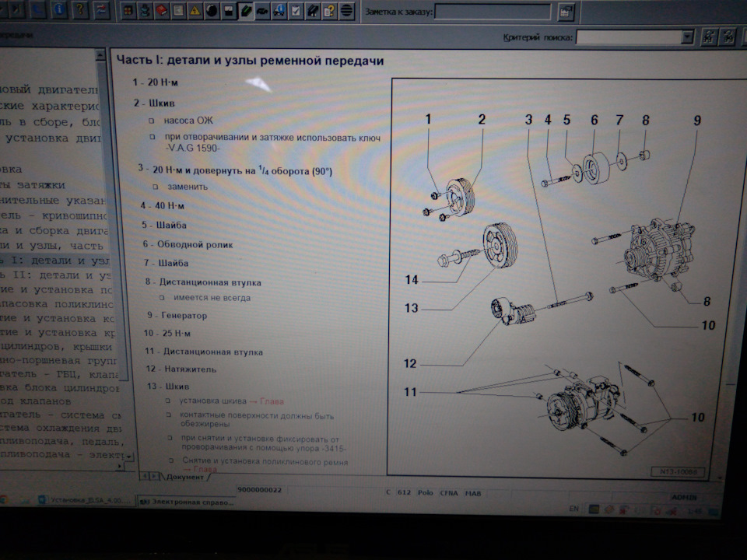Click the second binoculars search icon
The image size is (747, 560).
pos(729,37)
